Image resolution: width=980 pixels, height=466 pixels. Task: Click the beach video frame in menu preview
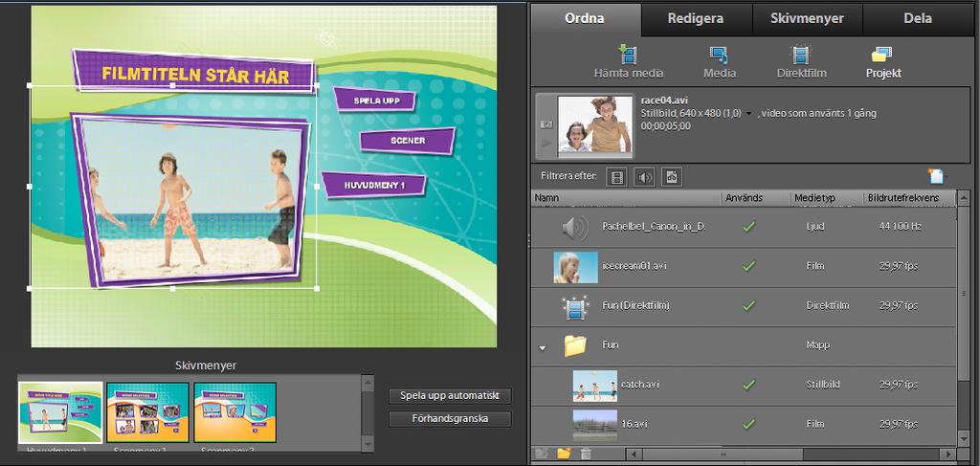coord(192,200)
